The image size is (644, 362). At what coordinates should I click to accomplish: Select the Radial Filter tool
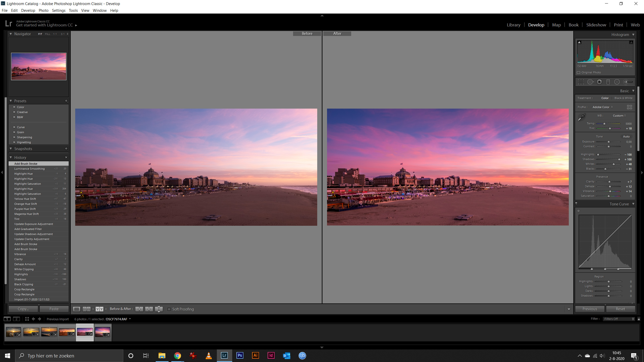pos(617,82)
